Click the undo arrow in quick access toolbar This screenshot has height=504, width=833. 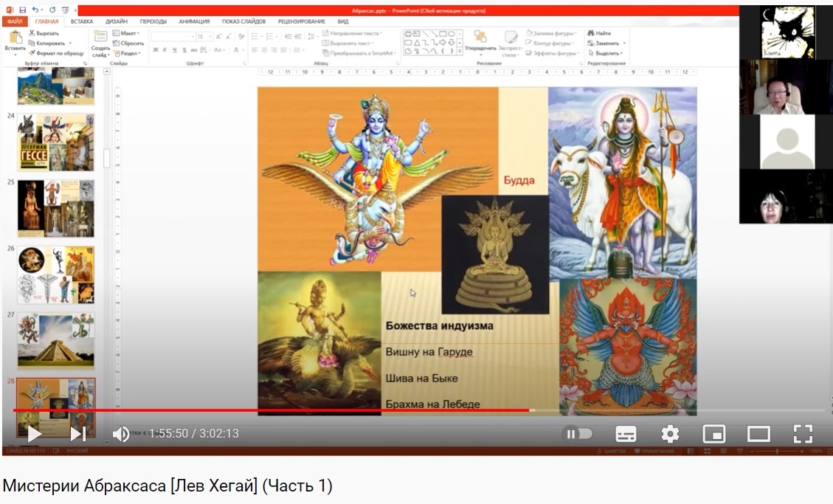coord(35,10)
